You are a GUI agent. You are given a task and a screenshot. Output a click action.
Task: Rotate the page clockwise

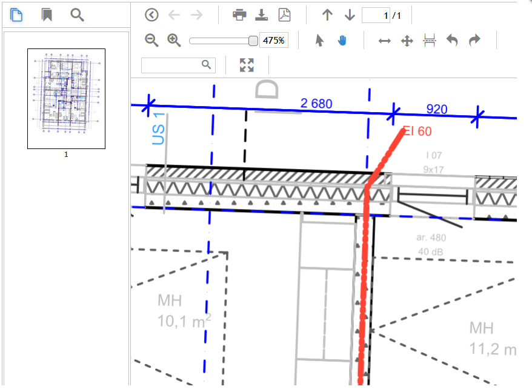click(x=474, y=41)
